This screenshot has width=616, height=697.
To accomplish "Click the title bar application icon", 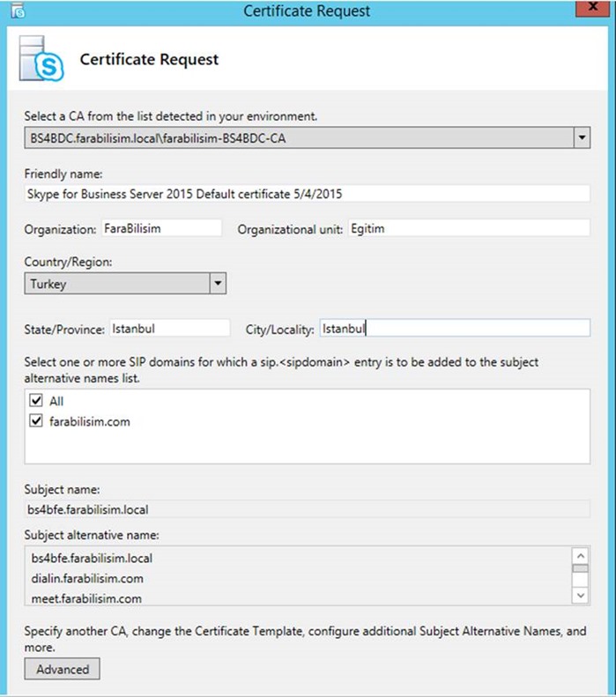I will [18, 11].
